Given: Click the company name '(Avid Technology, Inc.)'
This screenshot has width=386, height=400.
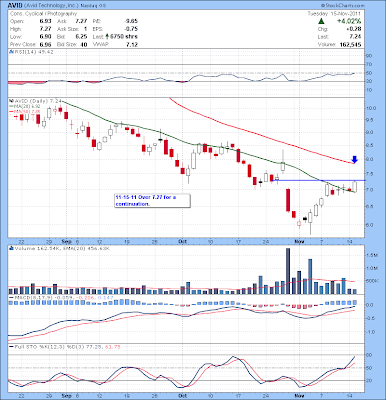Looking at the screenshot, I should (50, 6).
